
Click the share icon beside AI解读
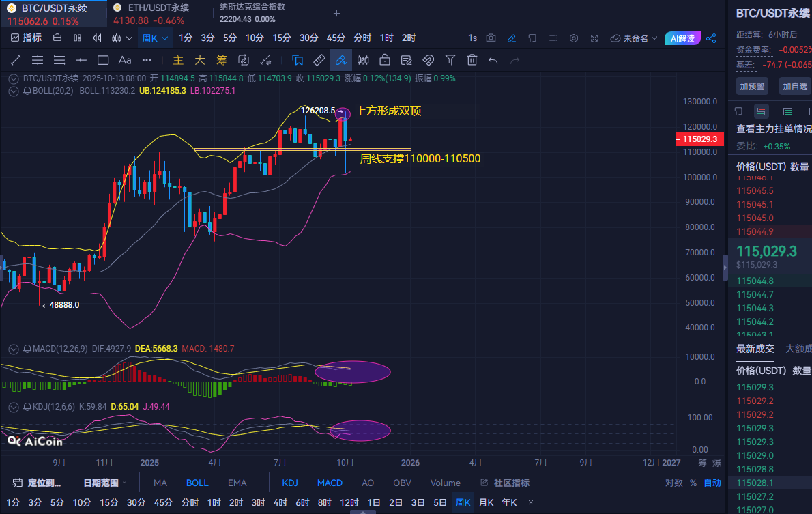pyautogui.click(x=711, y=38)
